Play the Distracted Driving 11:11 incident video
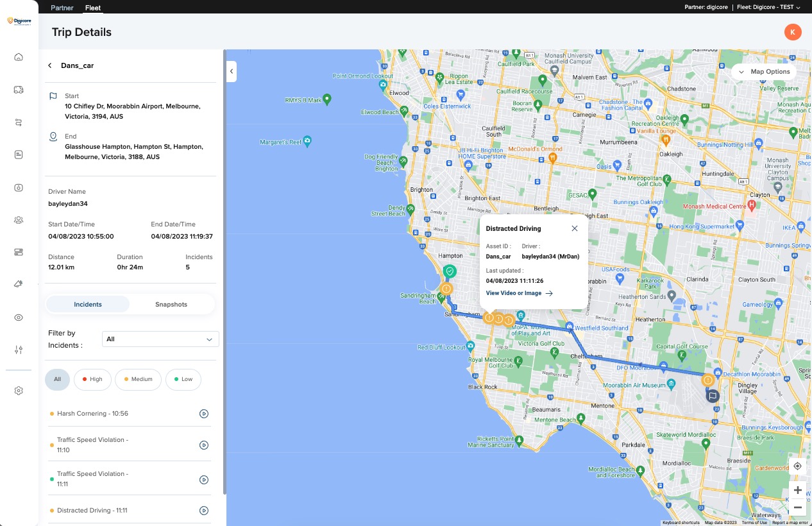Image resolution: width=812 pixels, height=526 pixels. tap(204, 511)
